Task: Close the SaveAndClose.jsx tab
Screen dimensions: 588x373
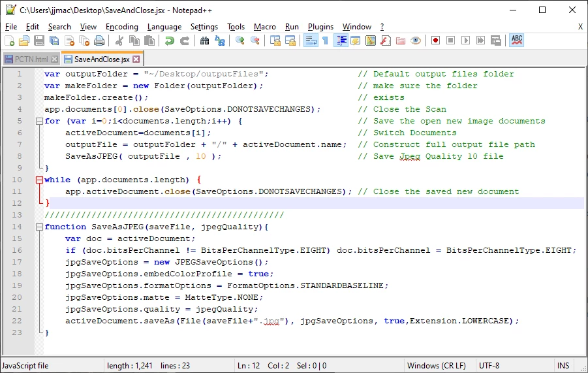Action: point(136,59)
